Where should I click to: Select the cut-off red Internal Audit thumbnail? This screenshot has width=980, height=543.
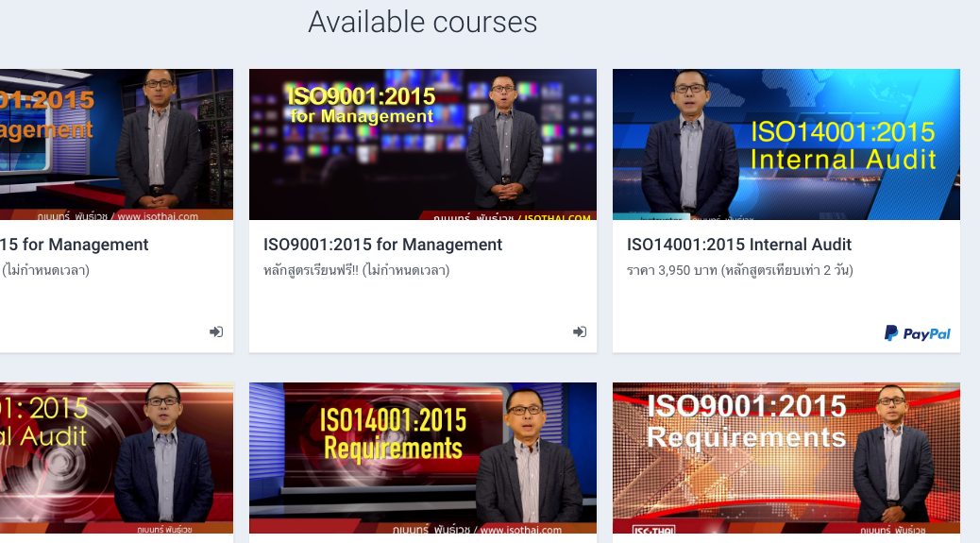pos(115,458)
